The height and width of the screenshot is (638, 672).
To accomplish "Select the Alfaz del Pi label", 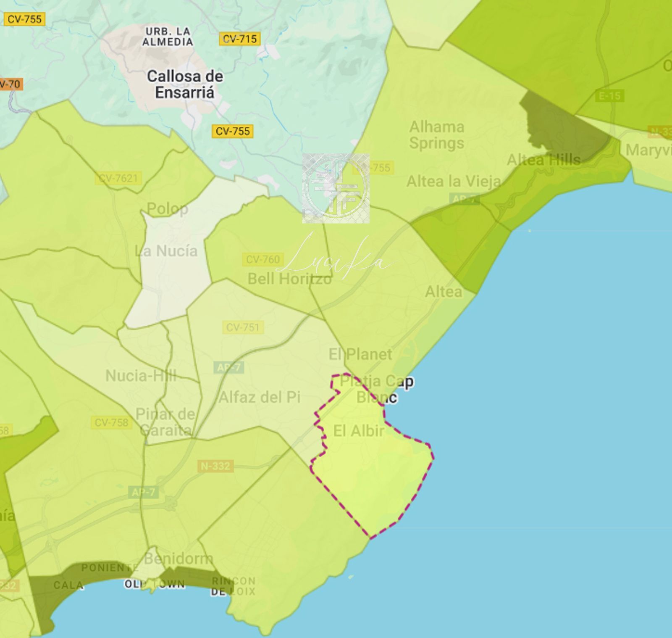I will pyautogui.click(x=260, y=397).
